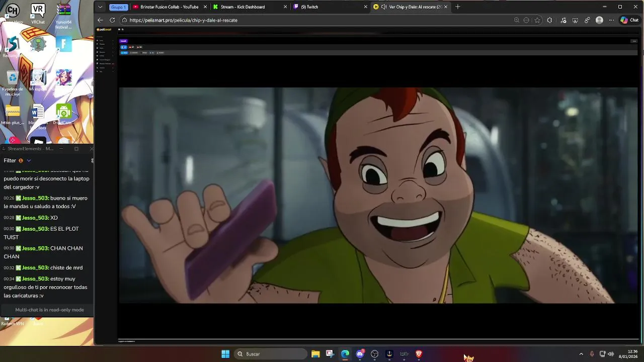
Task: Open the volume tray control
Action: (611, 354)
